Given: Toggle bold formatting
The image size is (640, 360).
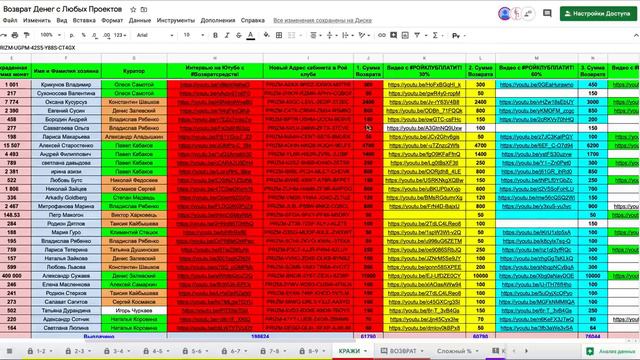Looking at the screenshot, I should [215, 36].
